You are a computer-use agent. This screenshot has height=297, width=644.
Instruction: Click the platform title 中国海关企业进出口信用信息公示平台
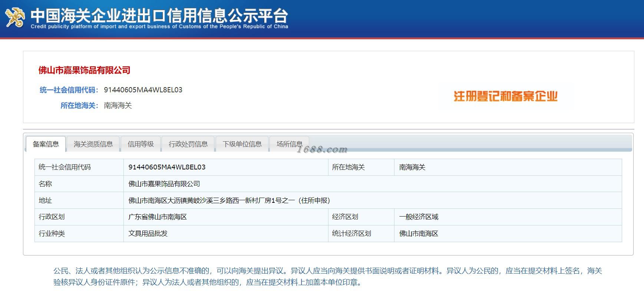coord(159,15)
